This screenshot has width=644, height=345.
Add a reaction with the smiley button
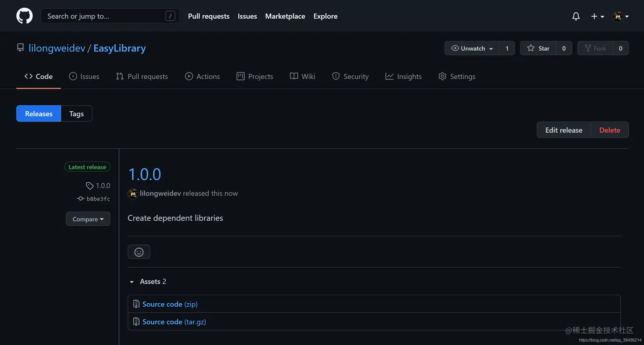point(139,252)
